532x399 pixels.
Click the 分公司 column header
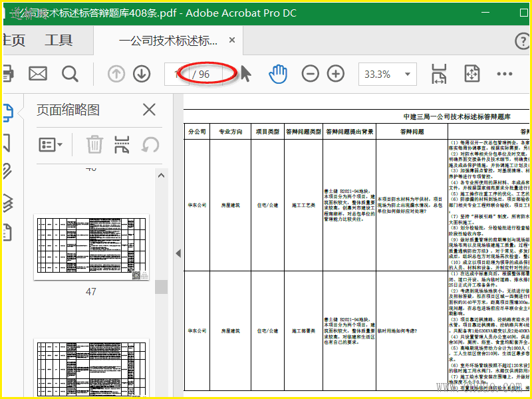coord(197,132)
